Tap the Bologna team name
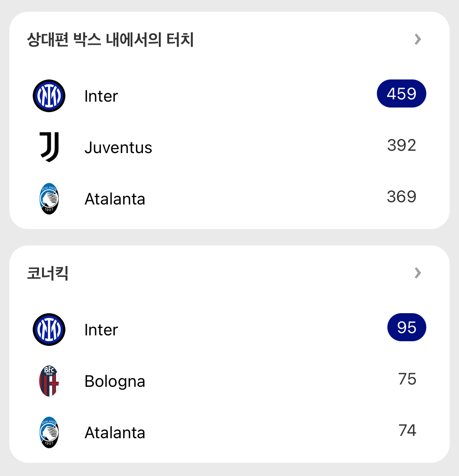 tap(115, 381)
